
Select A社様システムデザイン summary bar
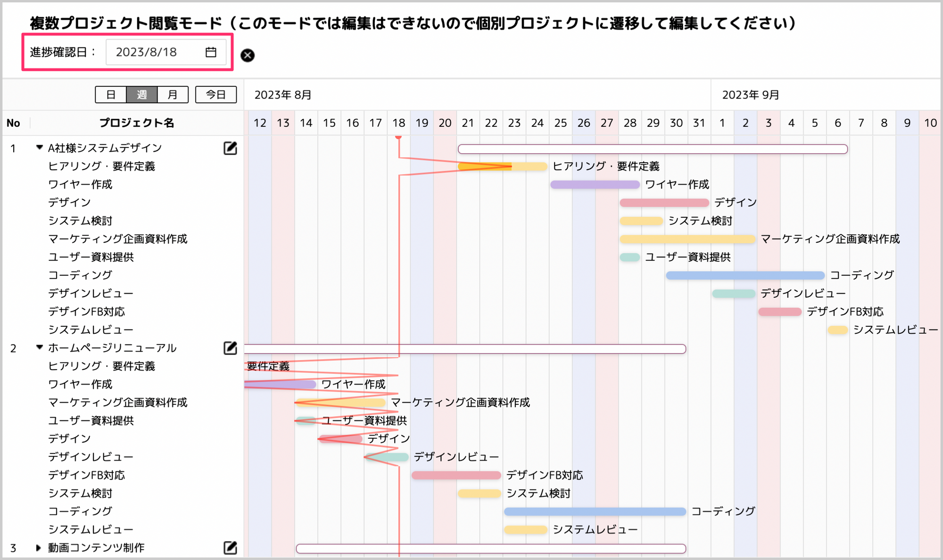tap(653, 149)
